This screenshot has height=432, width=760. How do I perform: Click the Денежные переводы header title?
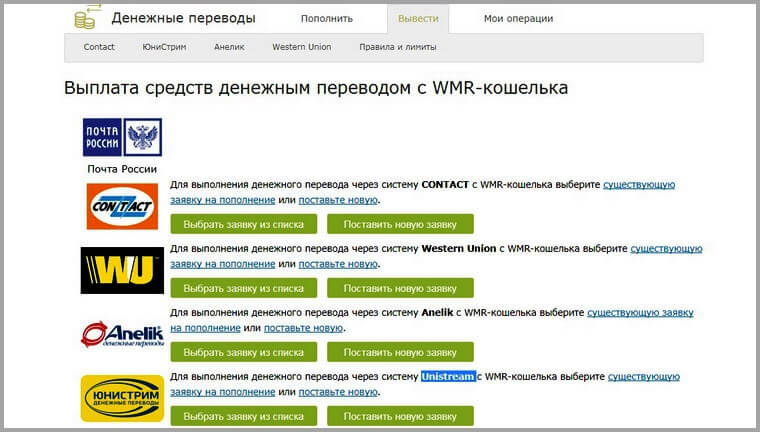coord(184,18)
